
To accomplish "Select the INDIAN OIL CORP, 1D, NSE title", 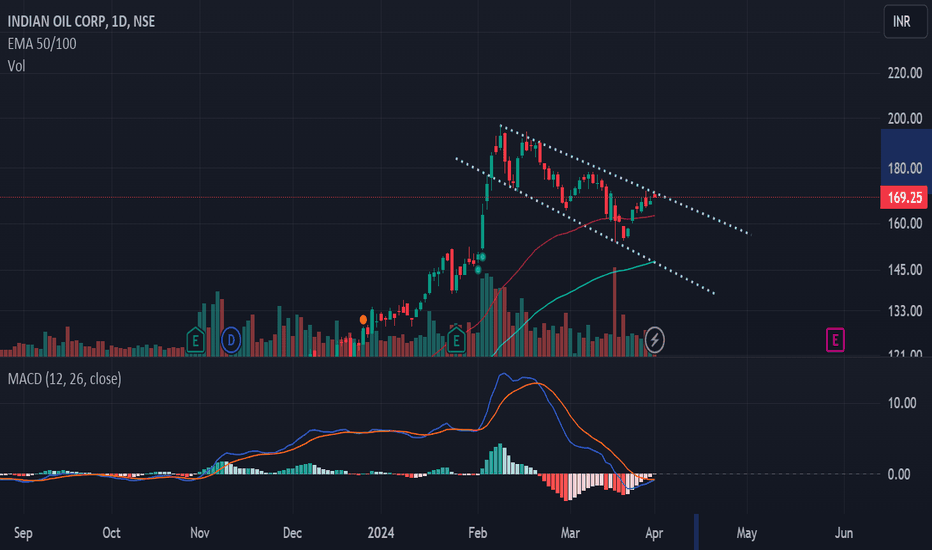I will click(81, 21).
